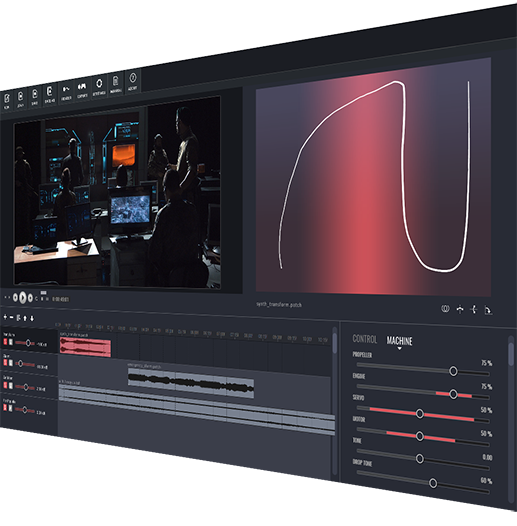Click the skip backward transport button
The image size is (517, 526).
coord(15,298)
